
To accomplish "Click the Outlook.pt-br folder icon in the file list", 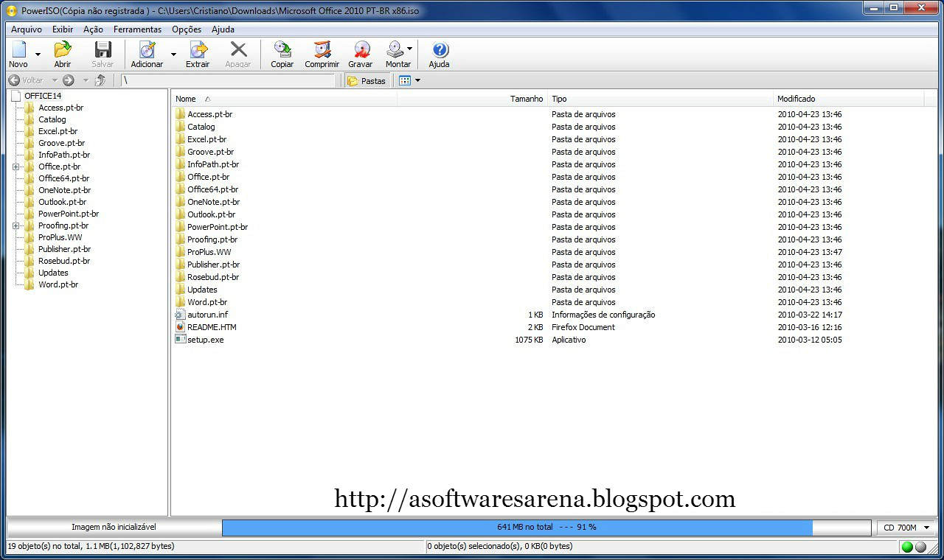I will (x=181, y=214).
